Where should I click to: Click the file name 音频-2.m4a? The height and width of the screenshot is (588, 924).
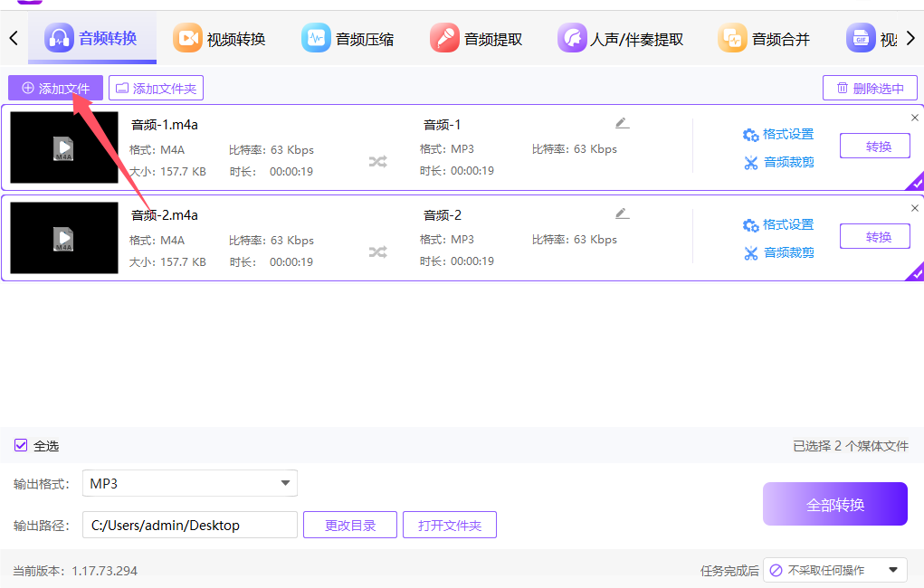[165, 215]
